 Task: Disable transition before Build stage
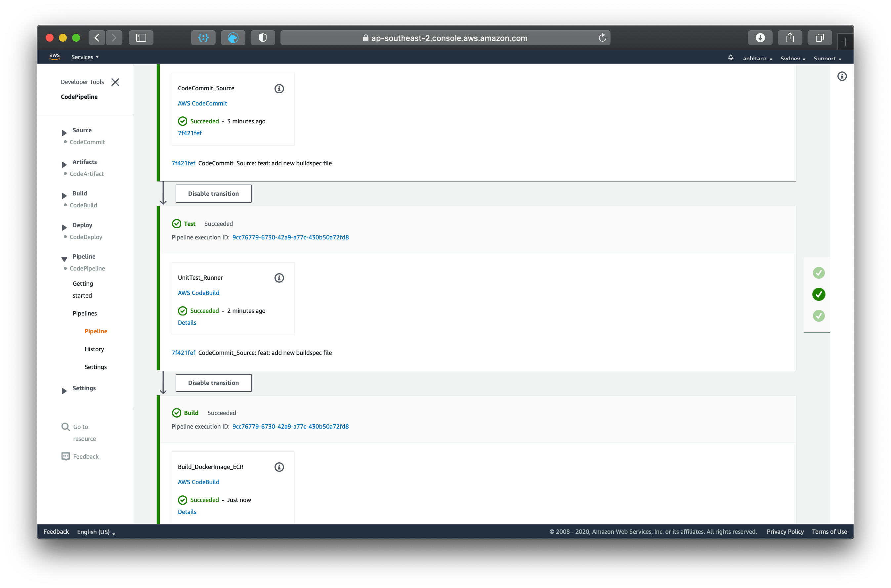tap(213, 383)
